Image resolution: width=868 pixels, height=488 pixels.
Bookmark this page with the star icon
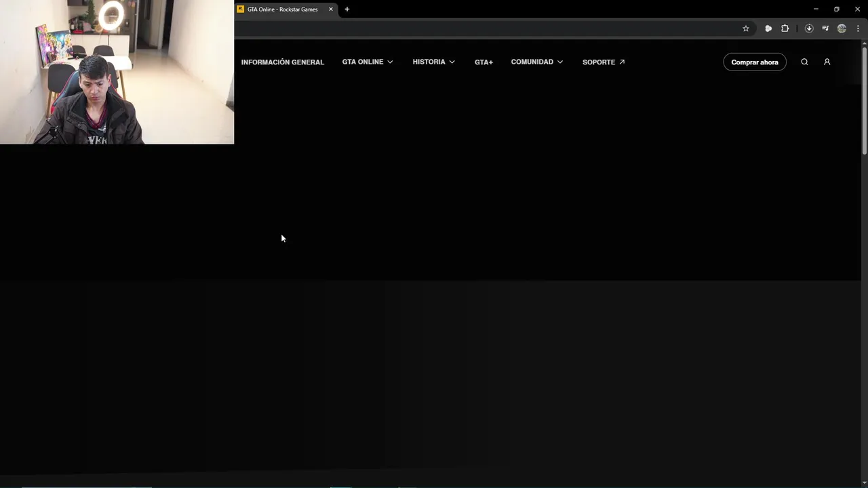coord(746,28)
